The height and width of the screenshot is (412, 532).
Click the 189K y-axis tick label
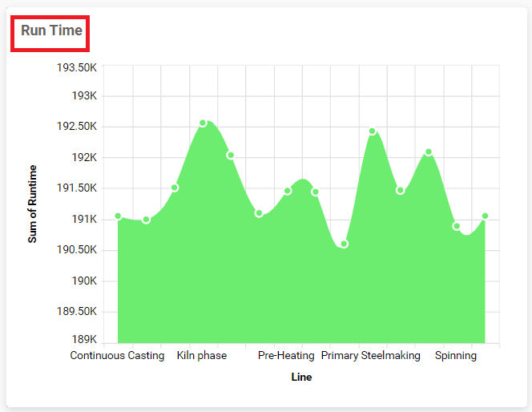84,340
